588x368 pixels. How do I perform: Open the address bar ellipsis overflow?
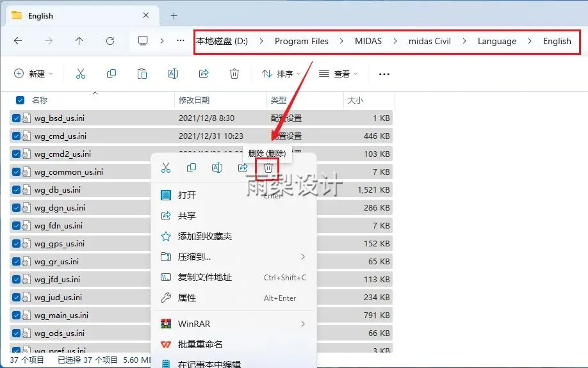point(181,40)
